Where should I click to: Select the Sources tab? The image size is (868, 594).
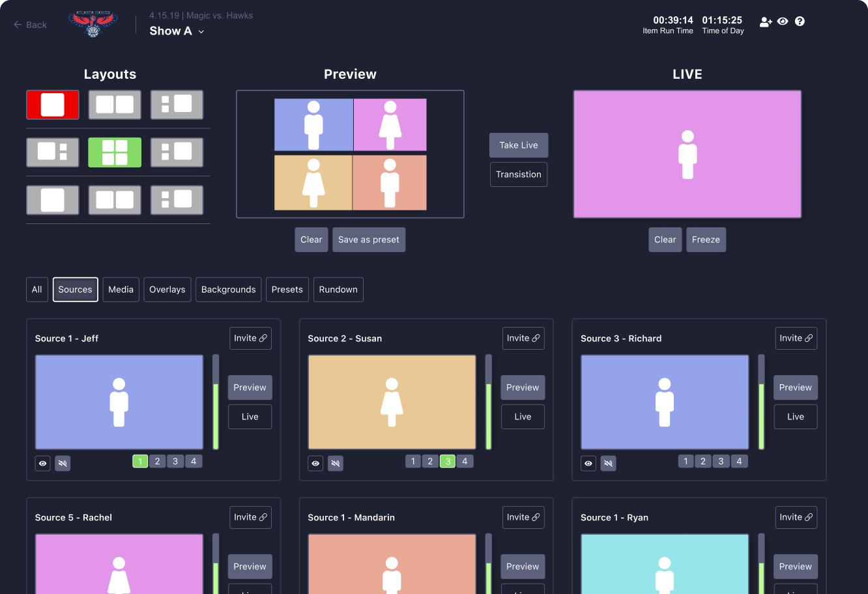pyautogui.click(x=76, y=290)
